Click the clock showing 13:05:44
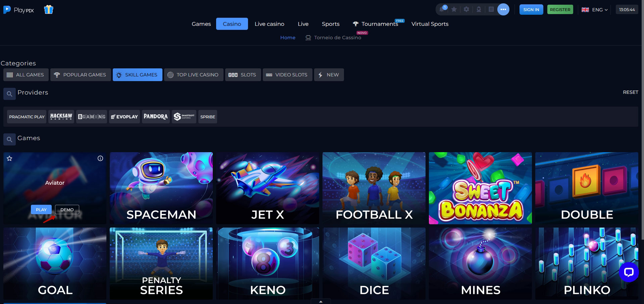The height and width of the screenshot is (304, 644). (x=627, y=10)
